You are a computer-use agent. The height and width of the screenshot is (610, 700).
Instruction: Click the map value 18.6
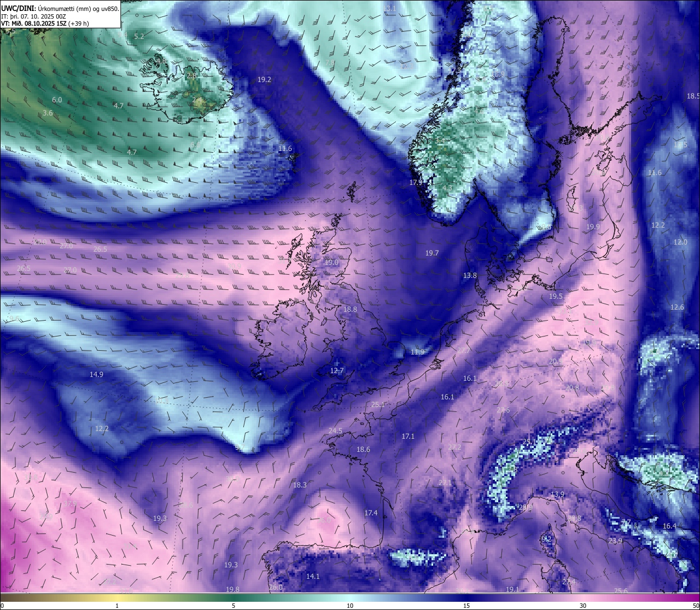point(363,449)
